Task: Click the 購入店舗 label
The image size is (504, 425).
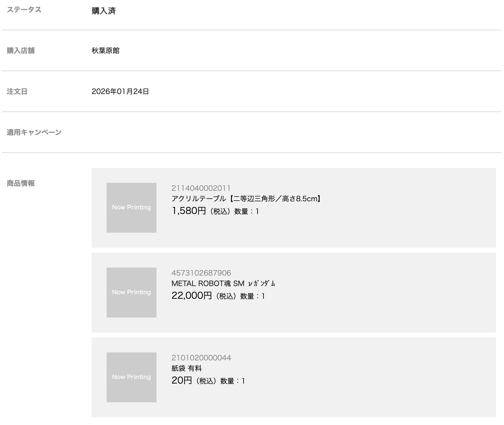Action: click(21, 51)
